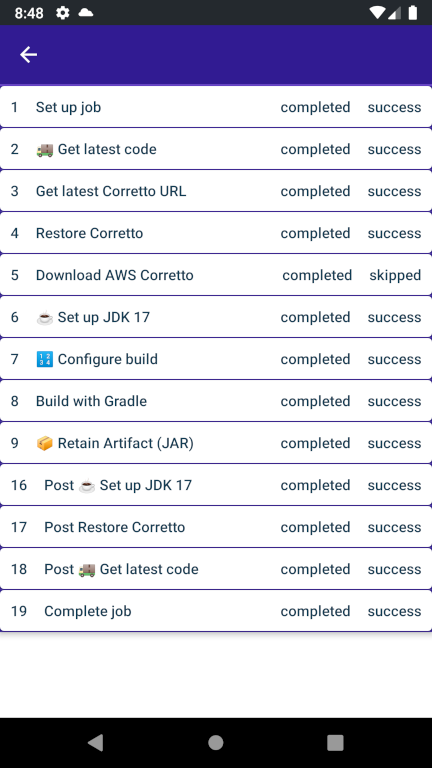Tap the skipped status label on step 5
Screen dimensions: 432x768
(x=395, y=275)
